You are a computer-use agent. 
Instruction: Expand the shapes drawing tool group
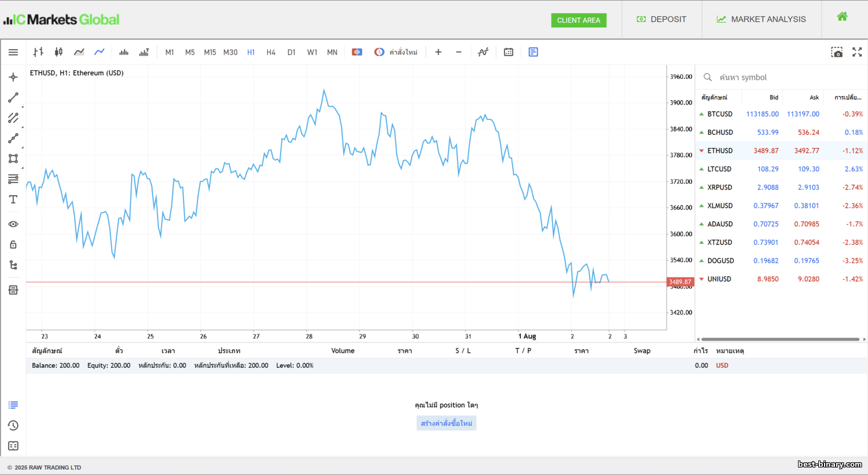(13, 158)
